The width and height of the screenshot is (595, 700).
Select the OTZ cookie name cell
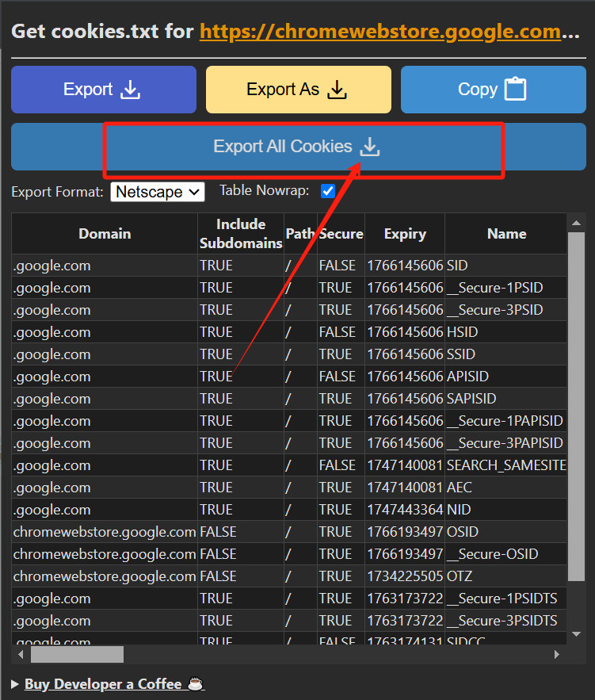pyautogui.click(x=506, y=576)
